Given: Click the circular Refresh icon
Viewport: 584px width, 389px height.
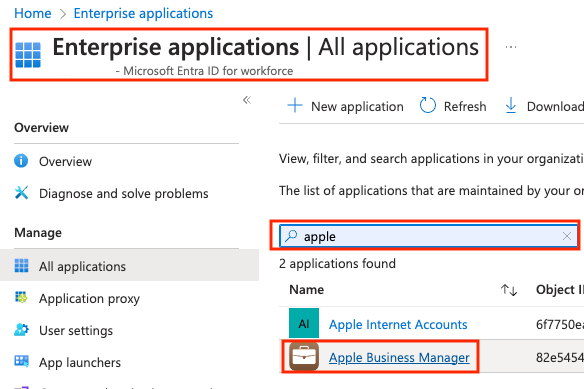Looking at the screenshot, I should click(x=428, y=105).
